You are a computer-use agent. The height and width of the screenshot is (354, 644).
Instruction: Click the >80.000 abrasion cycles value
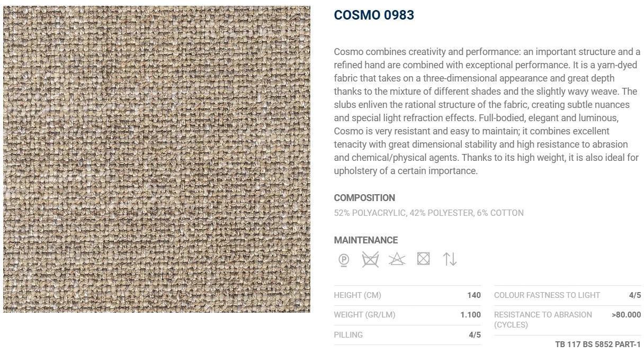coord(626,315)
